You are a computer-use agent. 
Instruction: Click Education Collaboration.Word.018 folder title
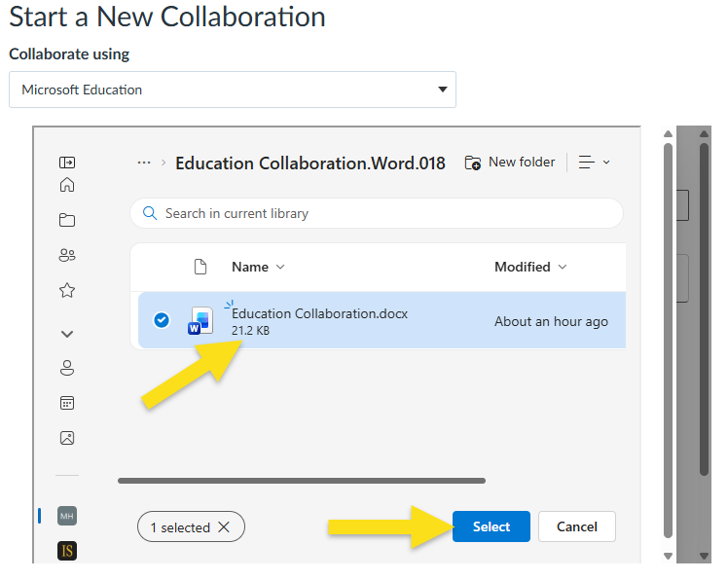tap(310, 163)
